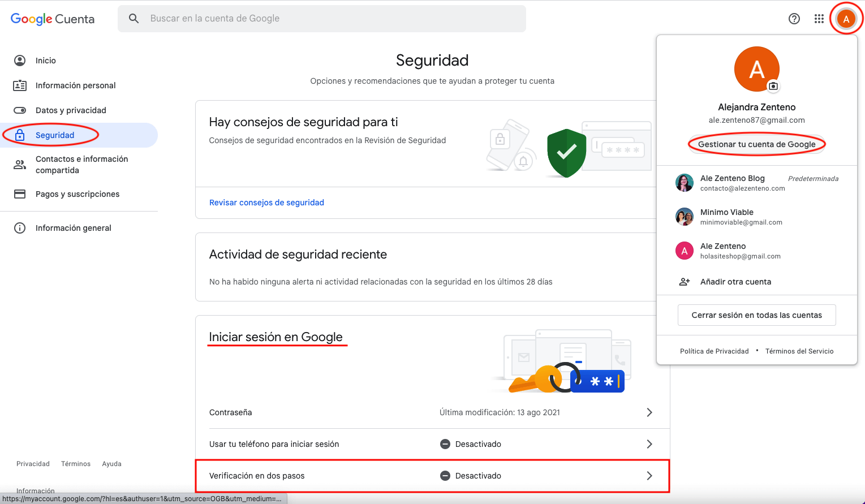
Task: Click the Ayuda footer link
Action: [111, 464]
